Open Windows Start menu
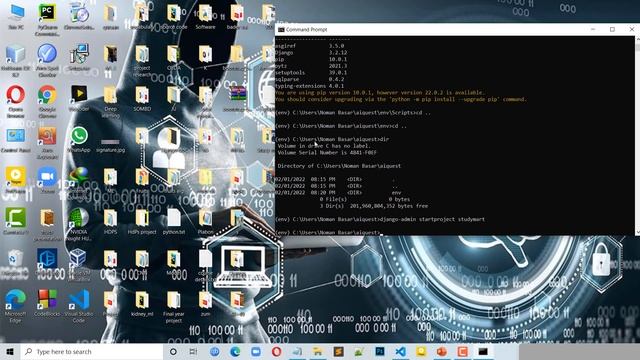Screen dimensions: 640x360 (10, 351)
